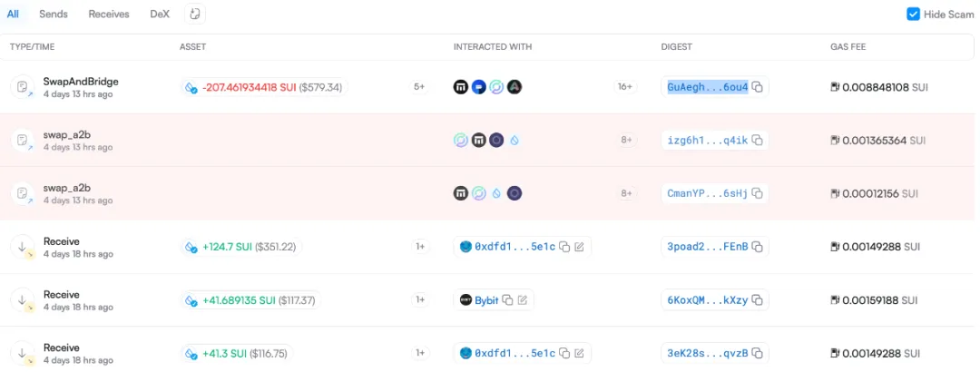Open the Bybit address link
This screenshot has height=372, width=980.
coord(486,300)
